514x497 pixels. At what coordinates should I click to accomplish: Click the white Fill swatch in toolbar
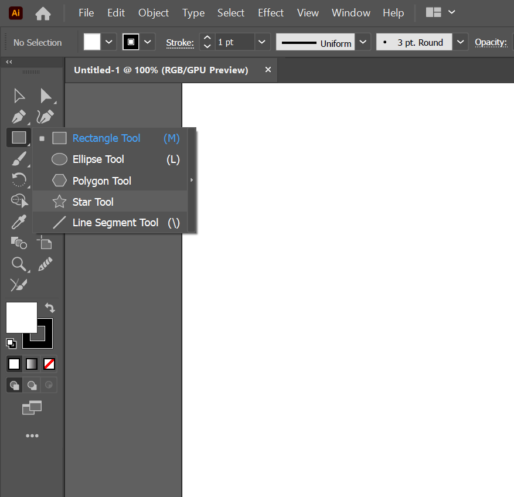click(22, 317)
